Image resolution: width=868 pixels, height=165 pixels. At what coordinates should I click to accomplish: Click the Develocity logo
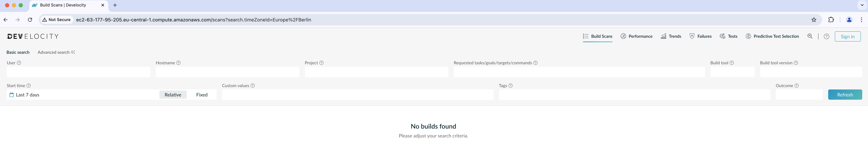32,36
